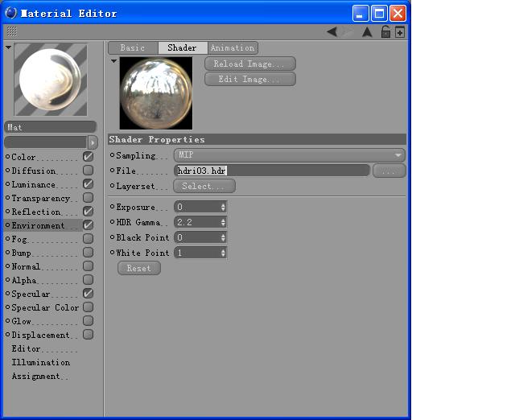Enable the Transparency channel checkbox
The image size is (515, 420).
coord(88,198)
